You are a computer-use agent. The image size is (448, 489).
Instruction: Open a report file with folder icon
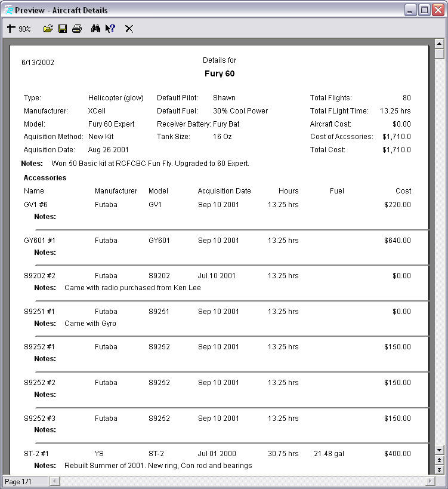48,29
